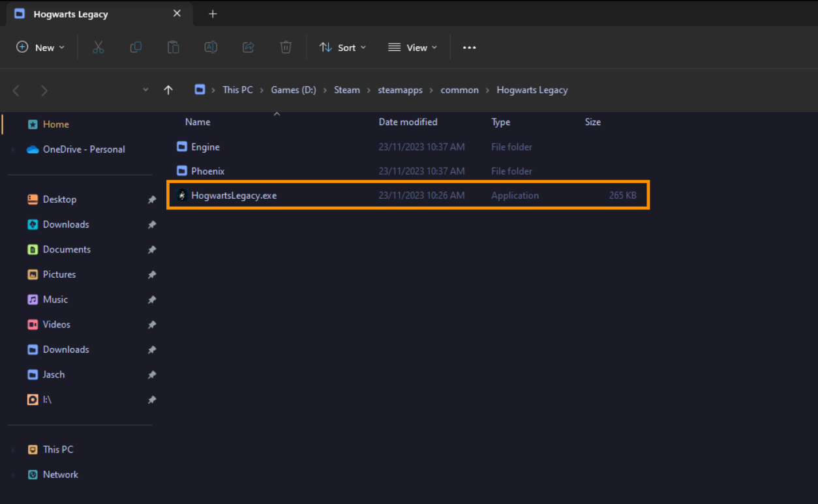Click Games (D:) breadcrumb
The height and width of the screenshot is (504, 818).
pos(294,90)
